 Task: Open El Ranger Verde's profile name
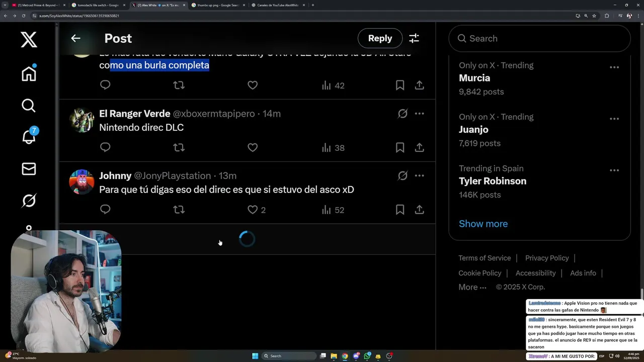[135, 114]
